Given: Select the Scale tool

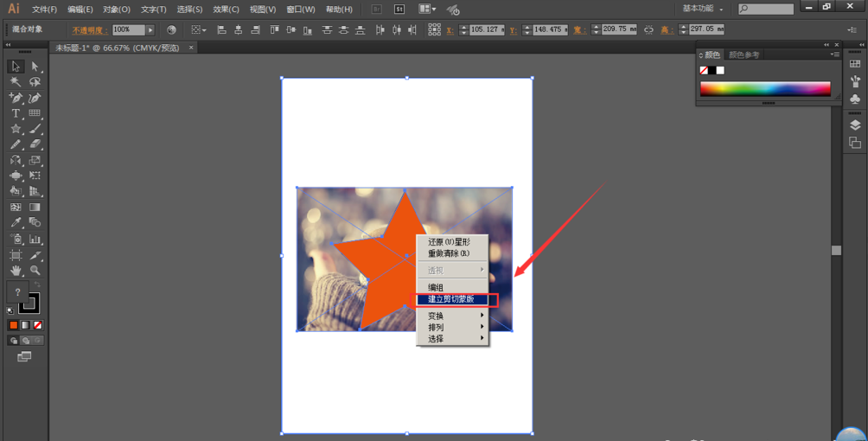Looking at the screenshot, I should pos(35,160).
